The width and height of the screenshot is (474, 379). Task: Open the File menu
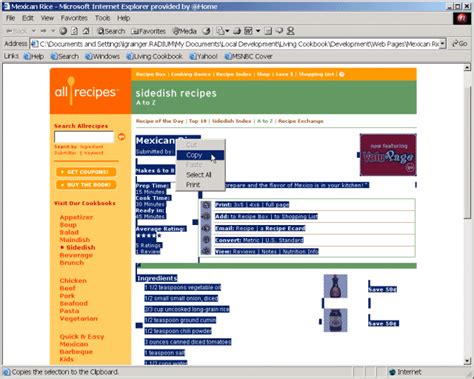click(10, 18)
